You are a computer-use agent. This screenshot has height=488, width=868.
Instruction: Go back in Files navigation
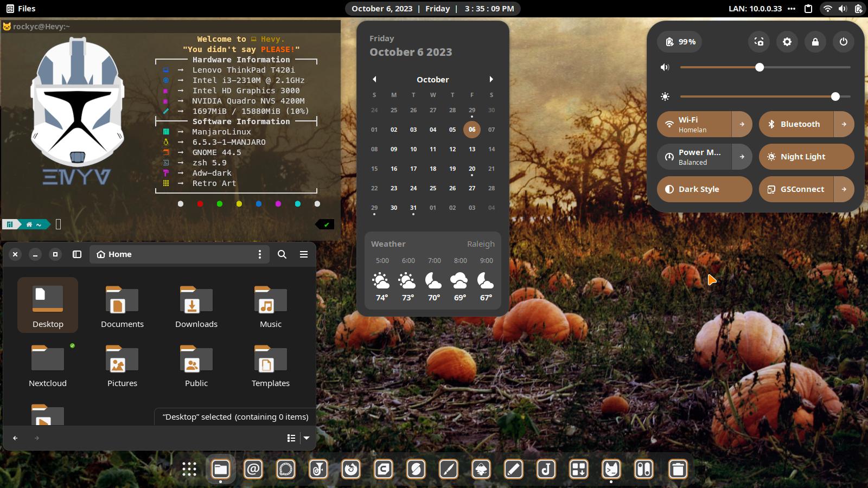click(x=15, y=438)
